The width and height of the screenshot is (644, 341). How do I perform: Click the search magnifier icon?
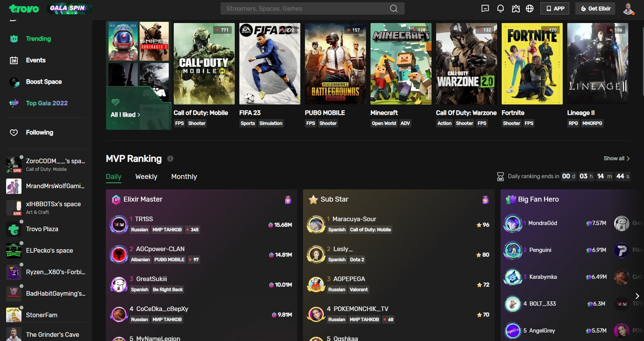394,8
